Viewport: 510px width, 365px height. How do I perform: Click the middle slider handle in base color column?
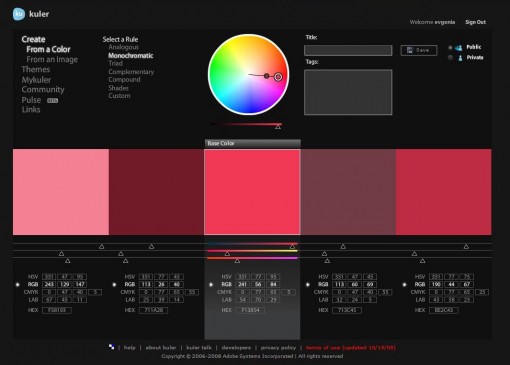[x=227, y=254]
